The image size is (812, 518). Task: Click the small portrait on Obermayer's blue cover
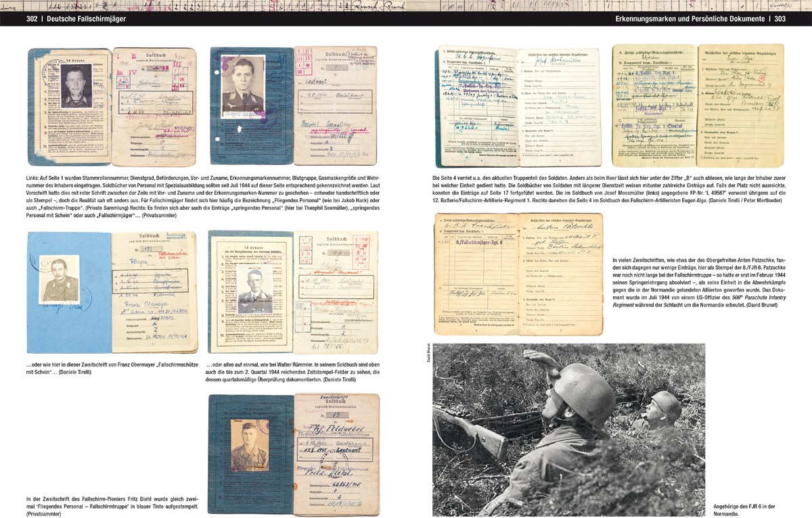pyautogui.click(x=58, y=279)
